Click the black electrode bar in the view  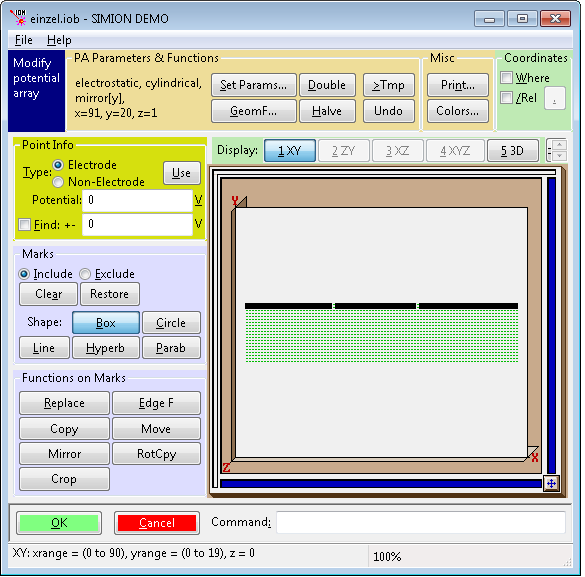tap(381, 306)
